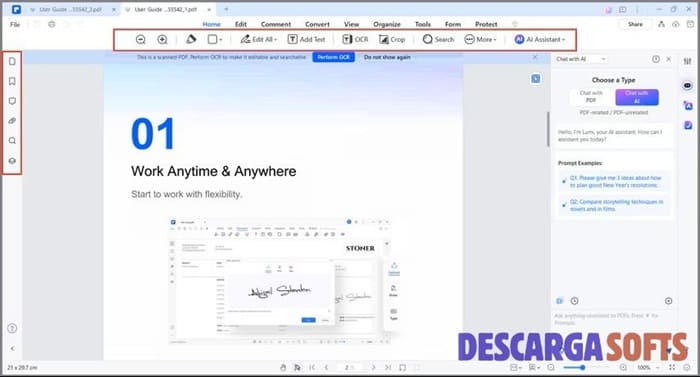700x377 pixels.
Task: Click the print icon next to File
Action: (x=52, y=24)
